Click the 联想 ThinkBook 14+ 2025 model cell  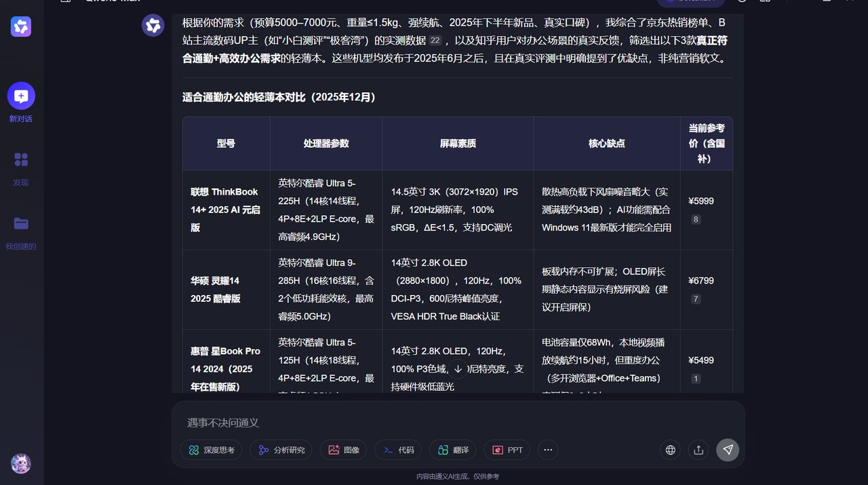point(226,210)
